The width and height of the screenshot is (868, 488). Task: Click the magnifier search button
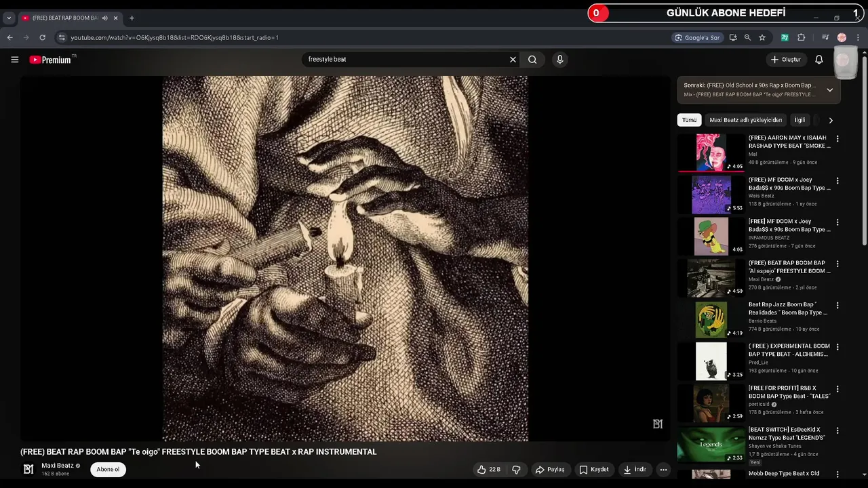532,60
